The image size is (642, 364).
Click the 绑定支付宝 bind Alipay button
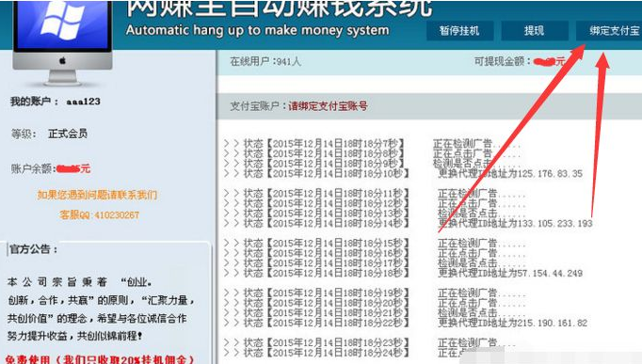(609, 31)
